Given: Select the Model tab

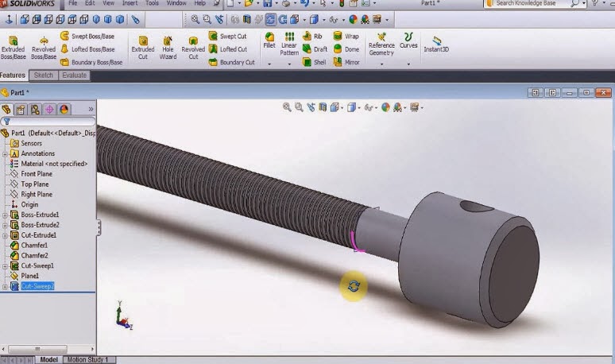Looking at the screenshot, I should [x=49, y=360].
